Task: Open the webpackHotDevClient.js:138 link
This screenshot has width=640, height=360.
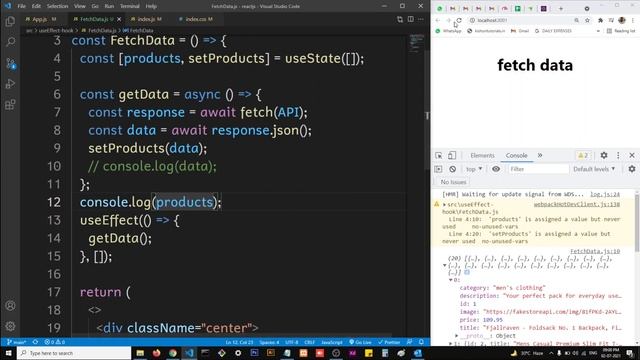Action: 577,204
